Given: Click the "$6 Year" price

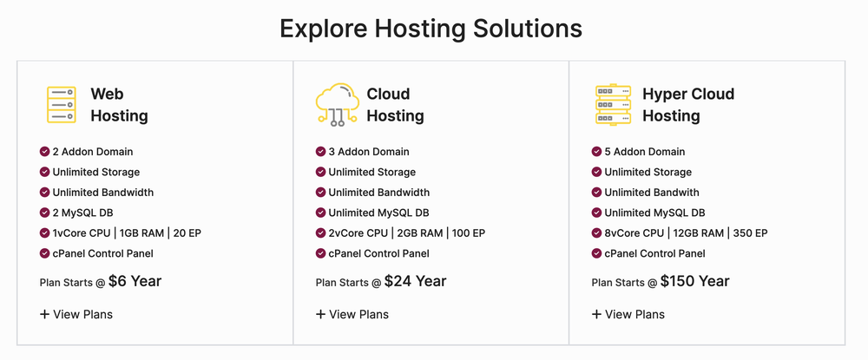Looking at the screenshot, I should (x=135, y=281).
